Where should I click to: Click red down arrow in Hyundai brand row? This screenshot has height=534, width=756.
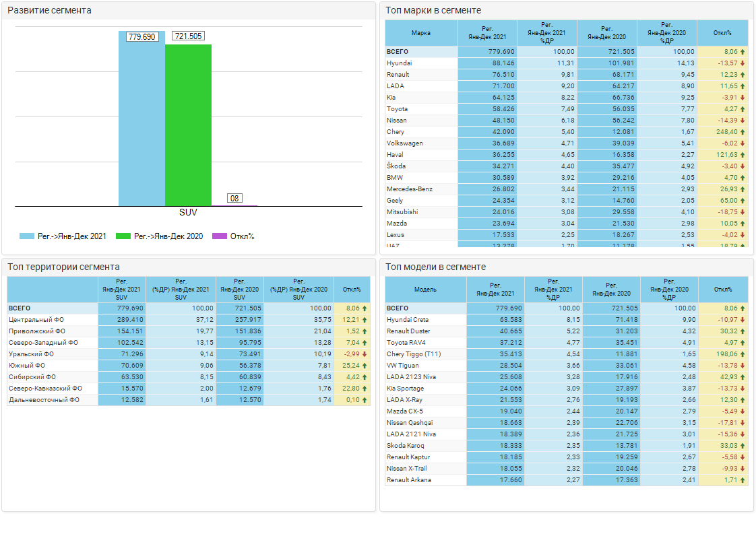coord(743,63)
